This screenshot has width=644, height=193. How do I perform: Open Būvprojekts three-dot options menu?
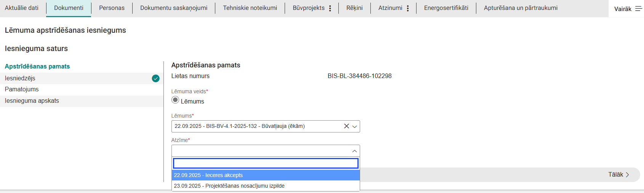coord(330,8)
